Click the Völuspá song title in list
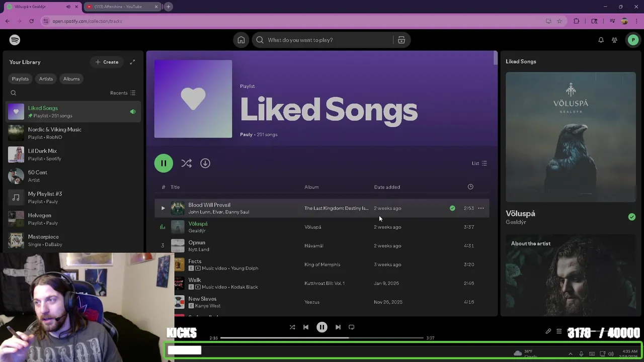Screen dimensions: 644x362 [198, 224]
